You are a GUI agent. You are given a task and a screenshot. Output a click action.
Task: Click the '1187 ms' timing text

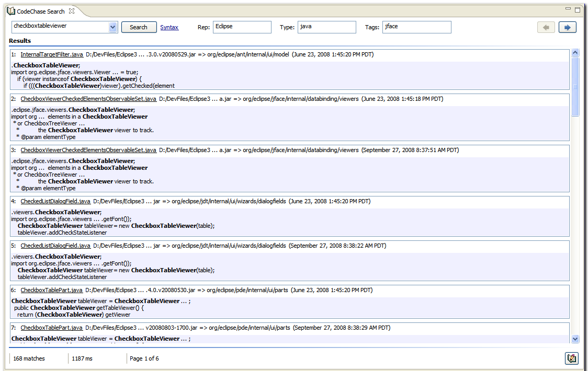pos(82,358)
